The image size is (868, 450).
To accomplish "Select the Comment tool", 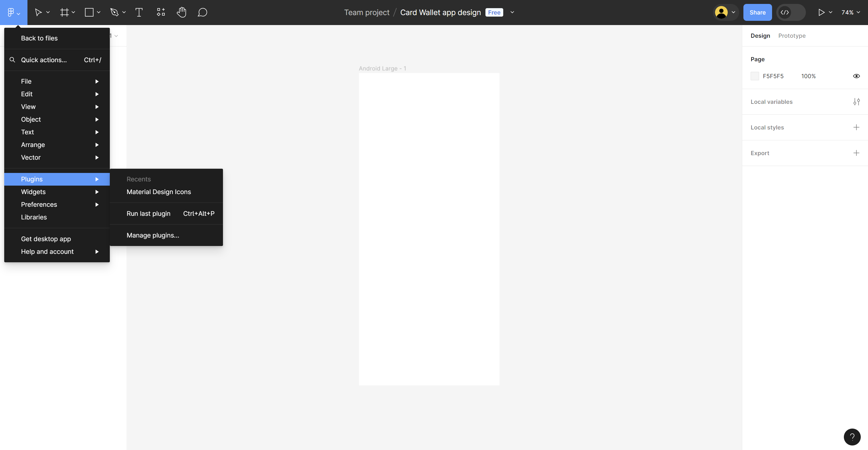I will coord(202,12).
